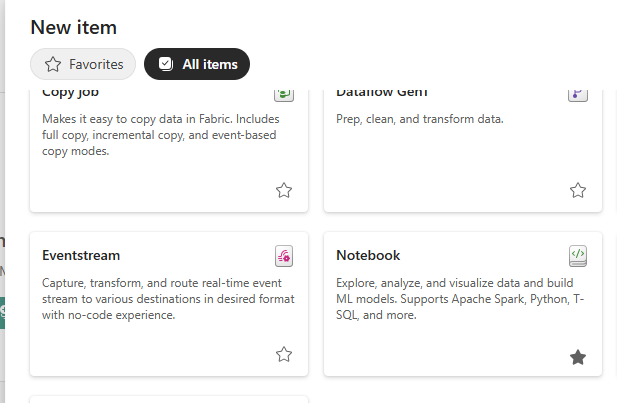Select 'Prep, clean, and transform data' description
The width and height of the screenshot is (617, 403).
[419, 119]
